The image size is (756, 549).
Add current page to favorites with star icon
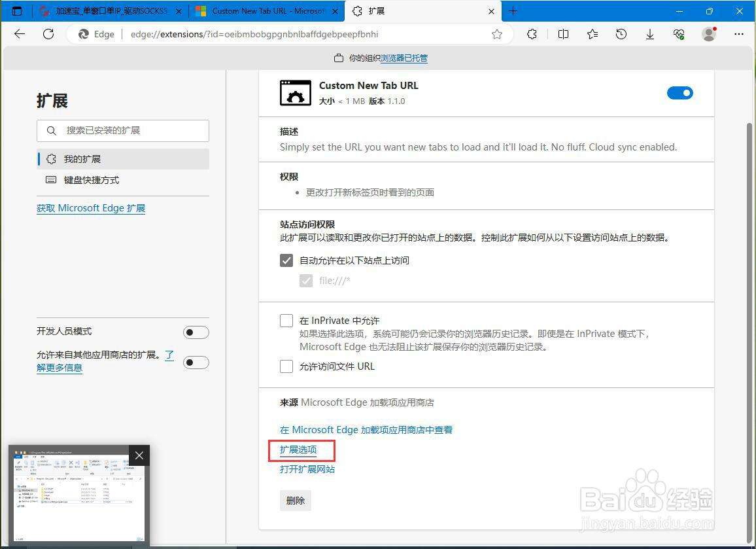point(497,34)
